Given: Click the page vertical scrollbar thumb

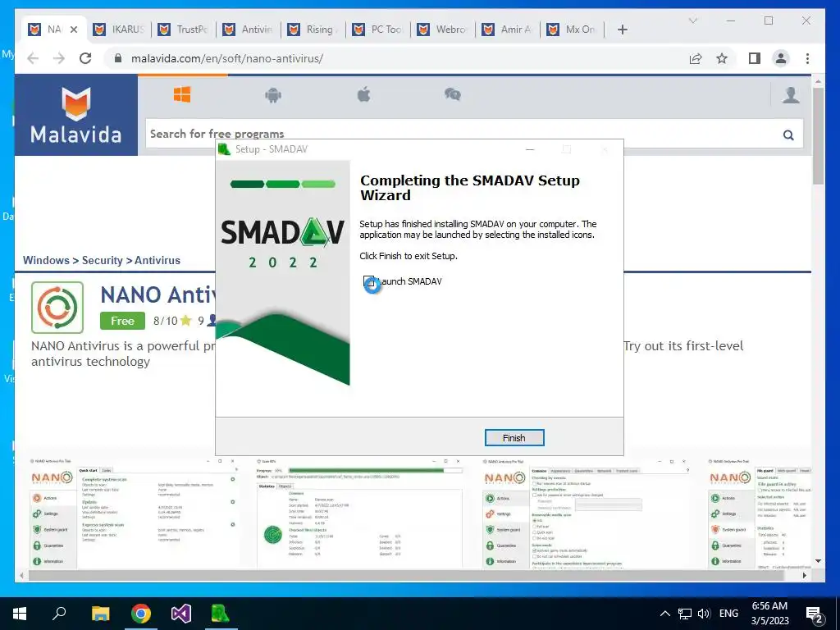Looking at the screenshot, I should [x=818, y=136].
